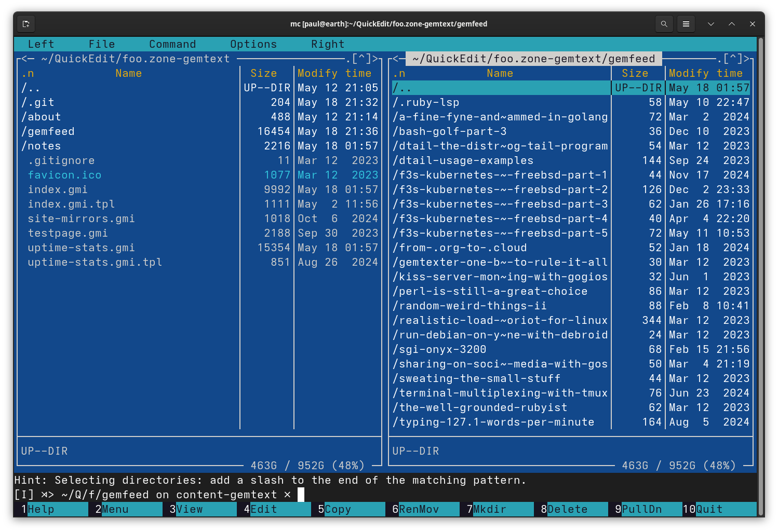The height and width of the screenshot is (532, 778).
Task: Open the left panel directory history list
Action: tap(361, 59)
